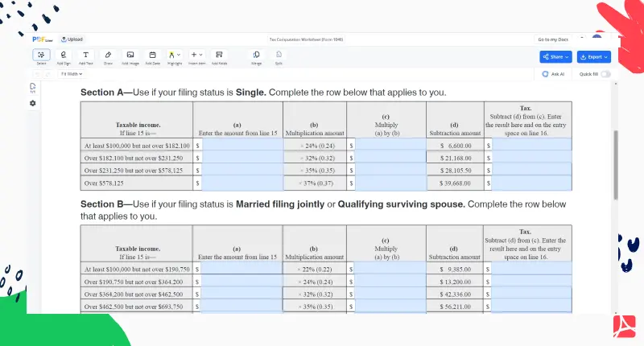Click Section B column (c) field in 24% row

click(390, 281)
